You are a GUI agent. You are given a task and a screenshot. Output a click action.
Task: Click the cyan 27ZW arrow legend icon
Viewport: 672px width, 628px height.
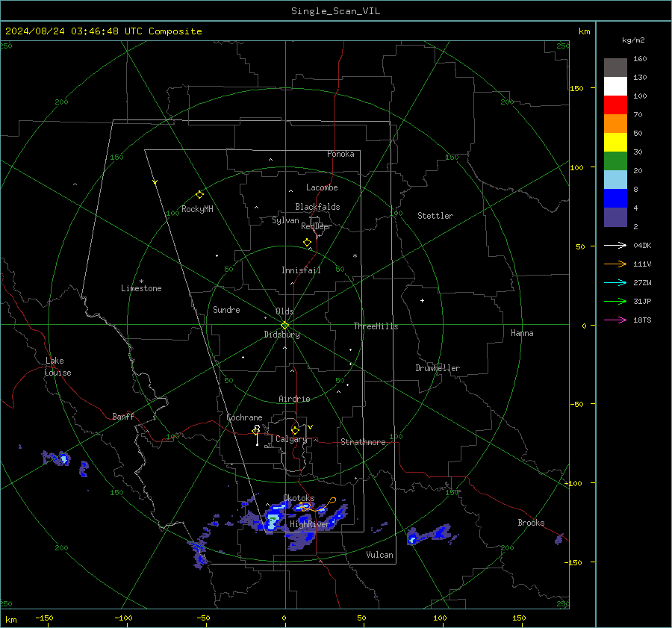click(x=615, y=282)
